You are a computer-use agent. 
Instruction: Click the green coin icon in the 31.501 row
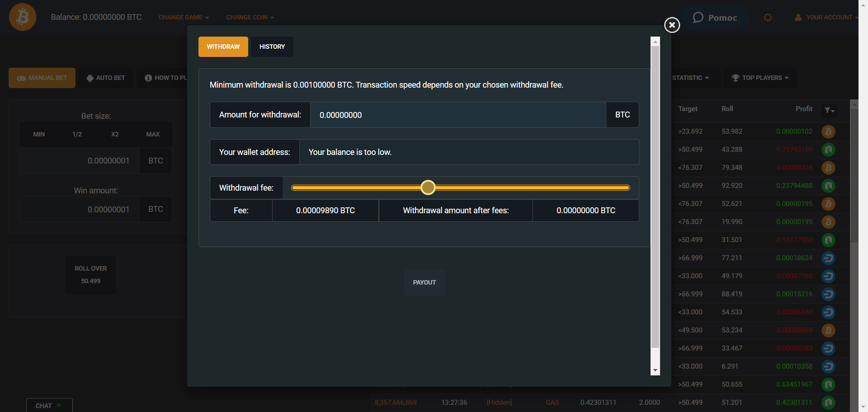[x=828, y=240]
